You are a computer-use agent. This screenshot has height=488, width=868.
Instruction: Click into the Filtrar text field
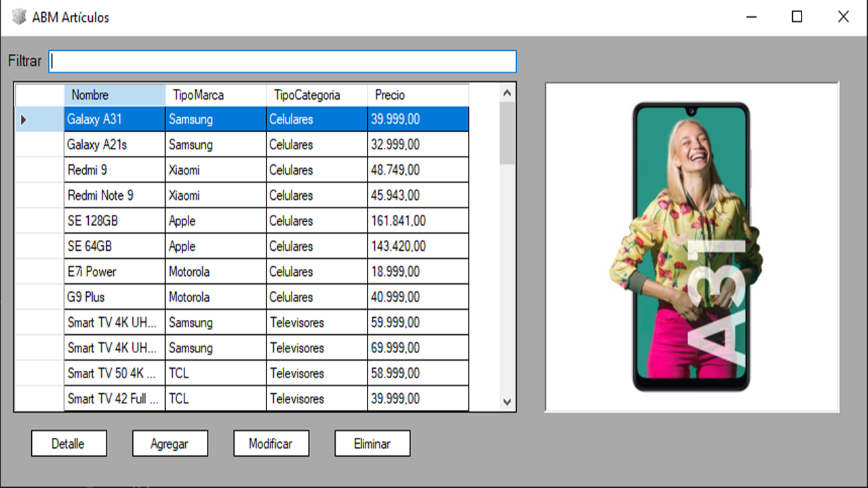click(283, 61)
